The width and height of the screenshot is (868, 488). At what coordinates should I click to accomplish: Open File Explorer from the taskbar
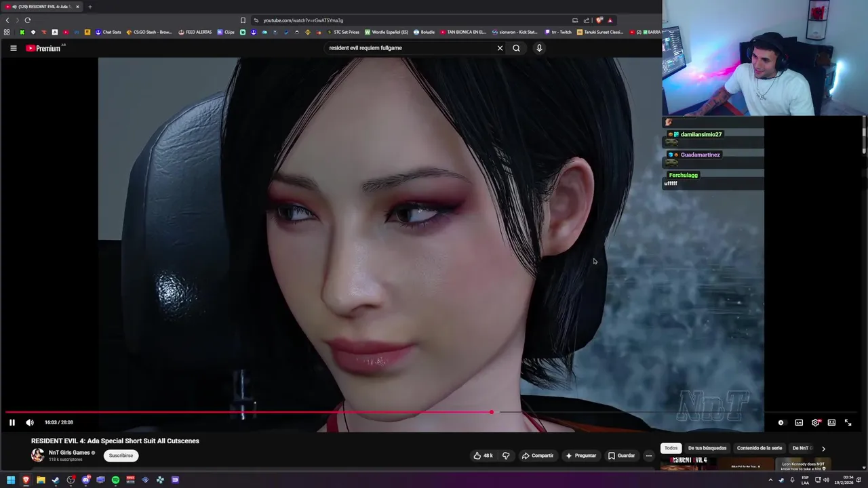pyautogui.click(x=41, y=480)
